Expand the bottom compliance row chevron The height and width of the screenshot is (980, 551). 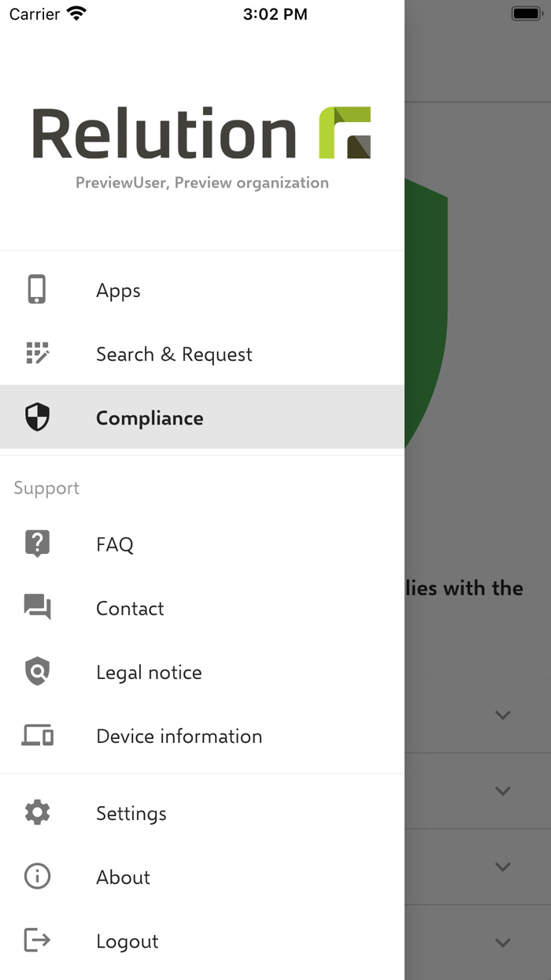[x=503, y=941]
